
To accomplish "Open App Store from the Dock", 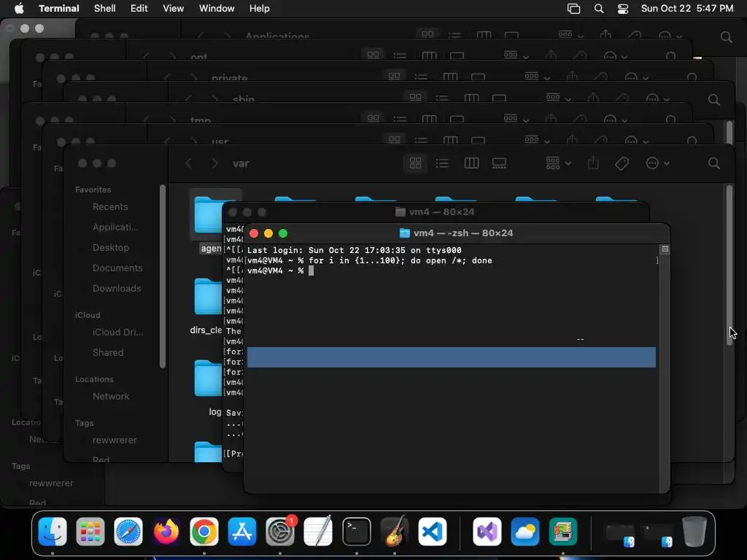I will pos(242,532).
